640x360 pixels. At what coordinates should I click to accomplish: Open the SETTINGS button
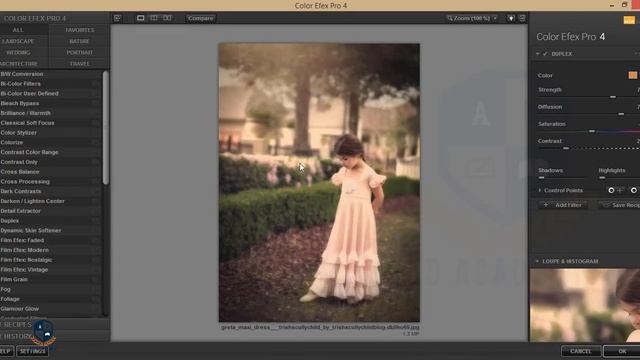pos(32,351)
